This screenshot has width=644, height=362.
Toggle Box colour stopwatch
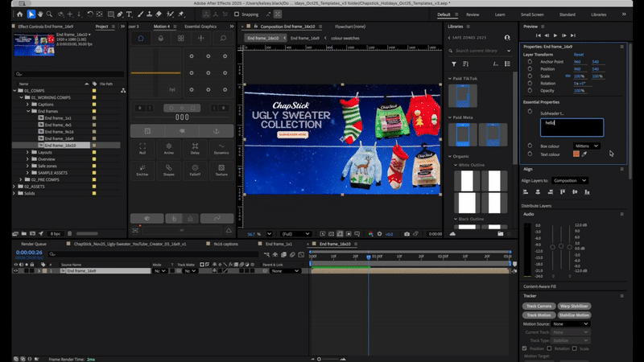530,146
